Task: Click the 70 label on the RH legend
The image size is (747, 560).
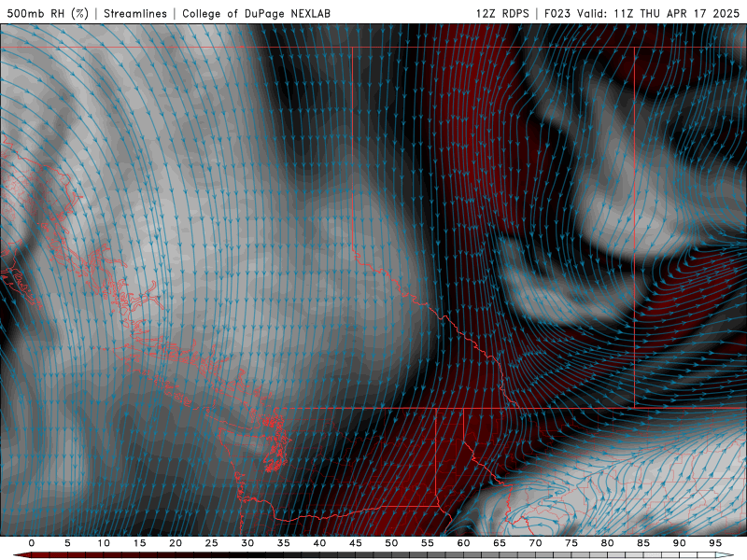Action: [535, 543]
